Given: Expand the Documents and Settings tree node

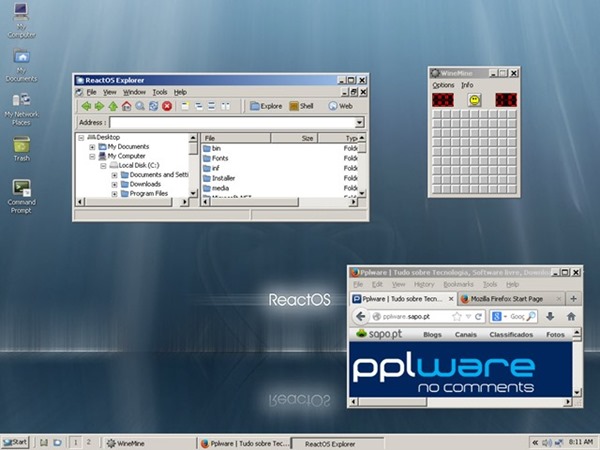Looking at the screenshot, I should (x=114, y=175).
